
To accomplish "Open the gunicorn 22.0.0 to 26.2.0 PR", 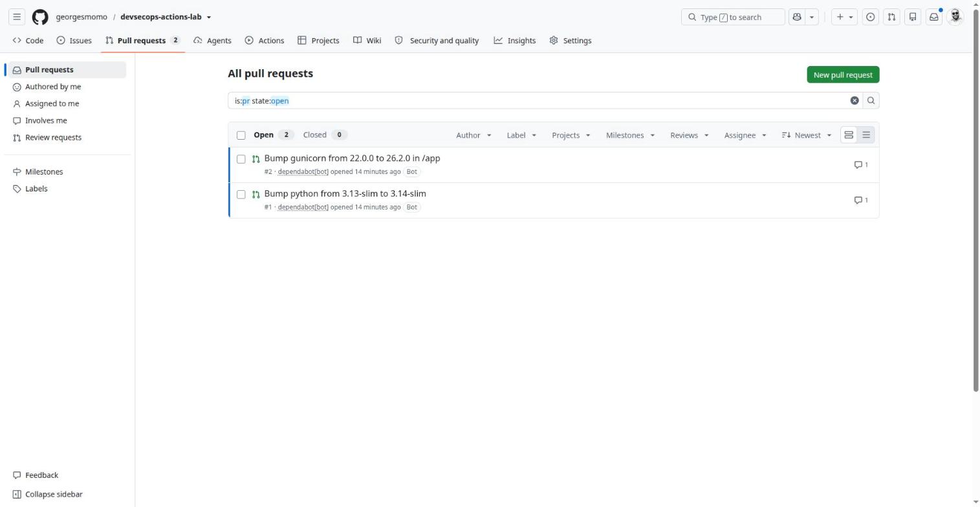I will coord(352,158).
